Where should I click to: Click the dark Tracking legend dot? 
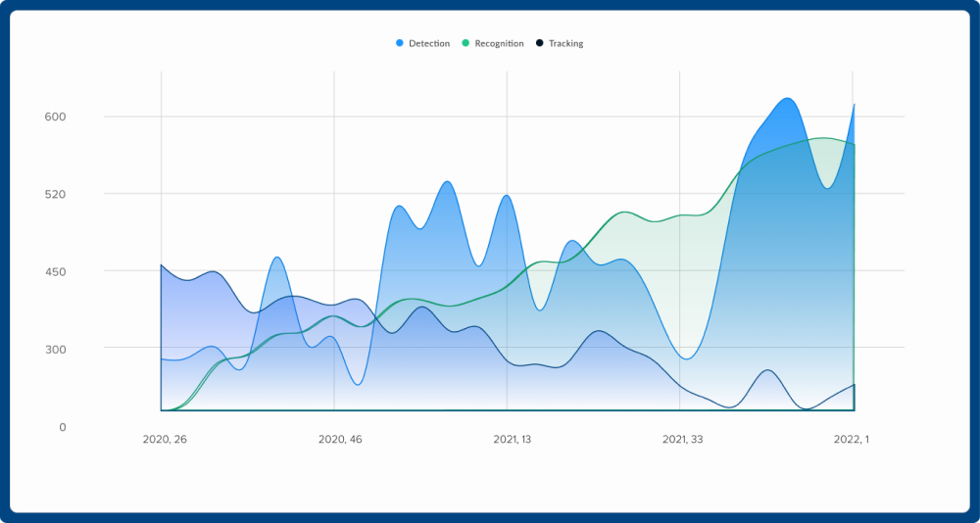pos(540,43)
